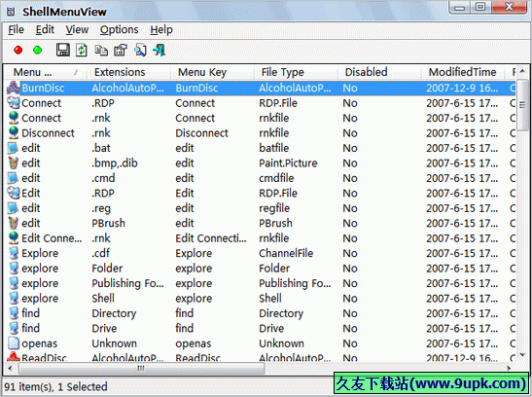Click the Connect .RDP row icon
Image resolution: width=532 pixels, height=397 pixels.
coord(14,103)
